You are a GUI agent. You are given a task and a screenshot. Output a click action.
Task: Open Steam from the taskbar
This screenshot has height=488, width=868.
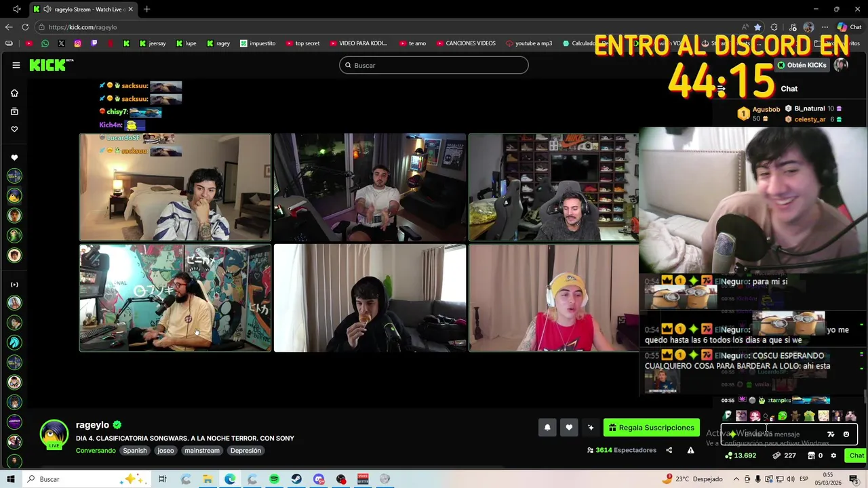click(296, 479)
